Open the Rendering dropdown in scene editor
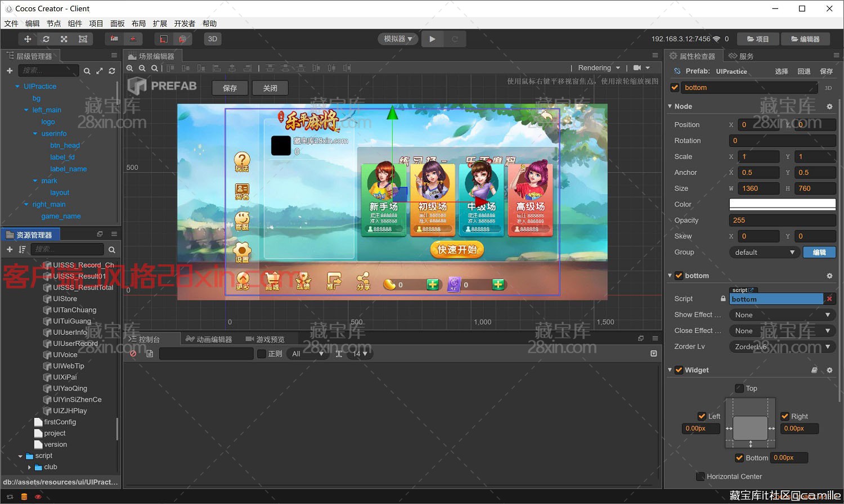 pos(599,67)
